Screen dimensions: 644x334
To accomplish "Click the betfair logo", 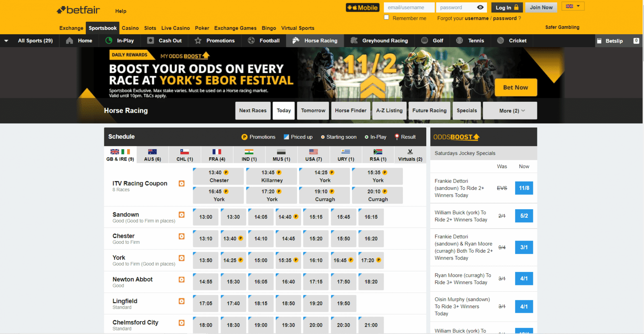I will click(x=78, y=10).
